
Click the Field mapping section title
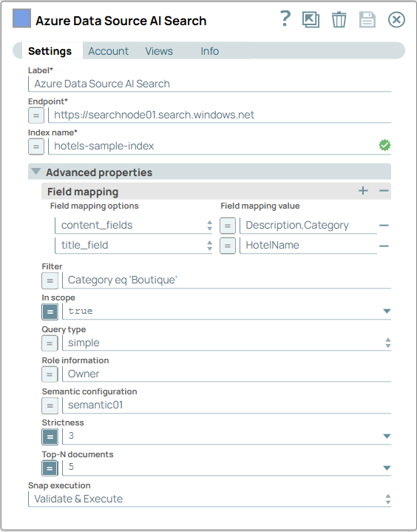83,192
